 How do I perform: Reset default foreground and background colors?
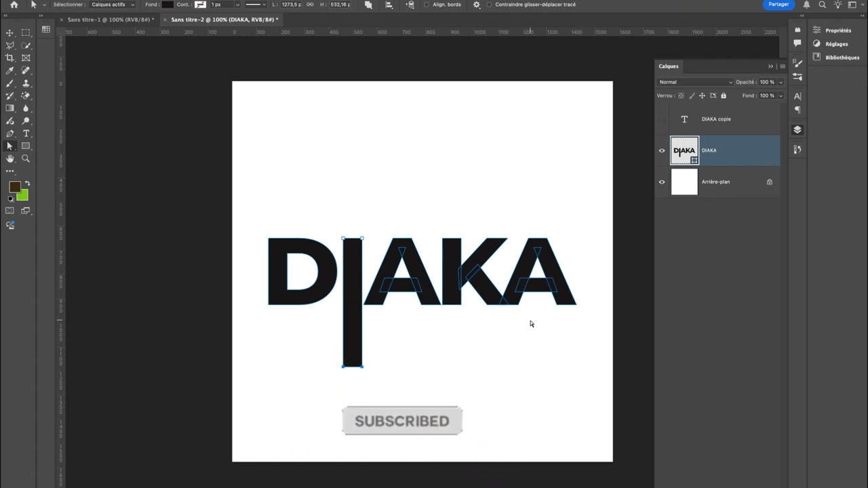(x=10, y=199)
